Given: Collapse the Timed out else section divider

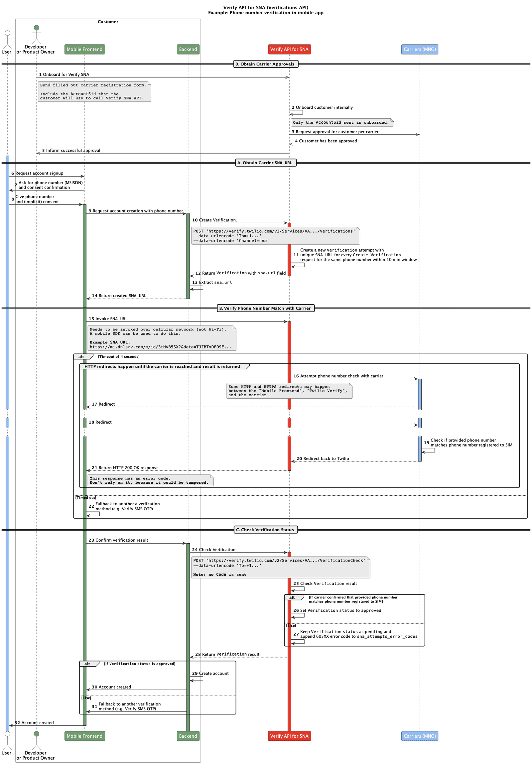Looking at the screenshot, I should (x=85, y=497).
